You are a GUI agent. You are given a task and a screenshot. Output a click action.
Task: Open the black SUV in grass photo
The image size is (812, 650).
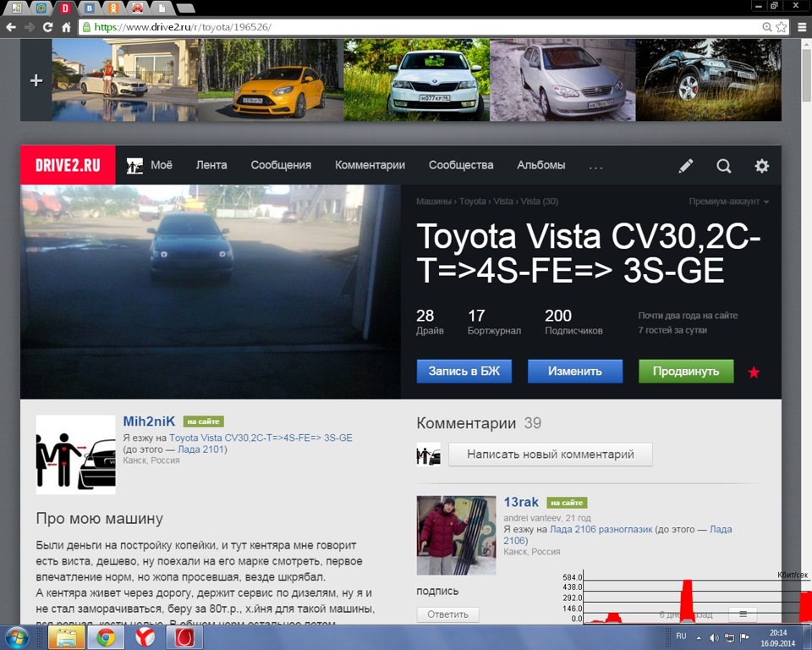(x=709, y=80)
